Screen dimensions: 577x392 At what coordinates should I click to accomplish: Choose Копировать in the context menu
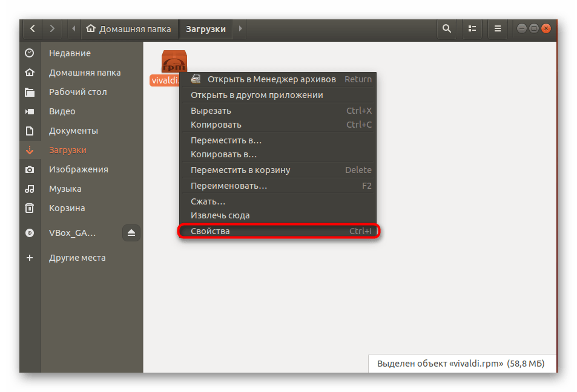216,125
